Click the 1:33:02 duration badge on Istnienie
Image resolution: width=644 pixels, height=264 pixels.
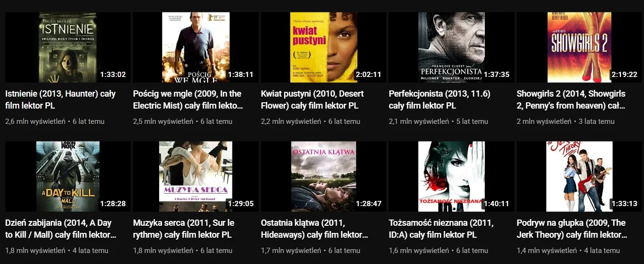pyautogui.click(x=113, y=75)
